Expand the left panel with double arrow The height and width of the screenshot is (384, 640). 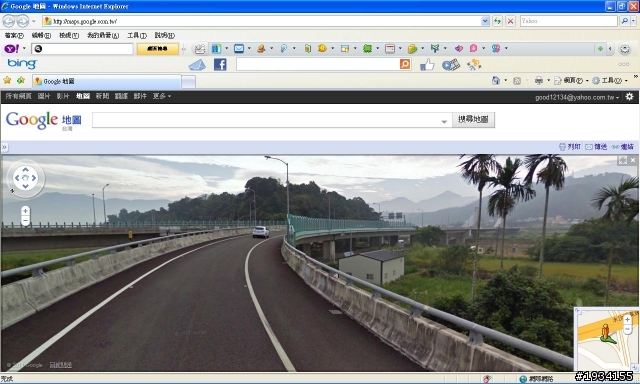pyautogui.click(x=4, y=147)
